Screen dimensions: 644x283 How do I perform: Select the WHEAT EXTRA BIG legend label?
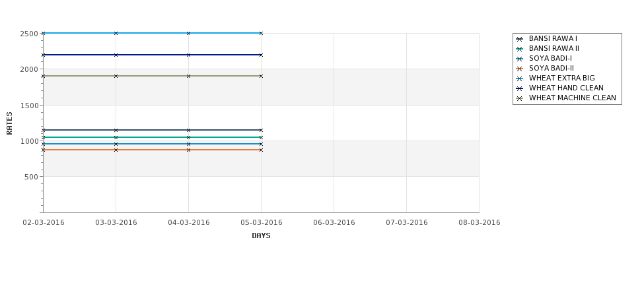click(561, 78)
